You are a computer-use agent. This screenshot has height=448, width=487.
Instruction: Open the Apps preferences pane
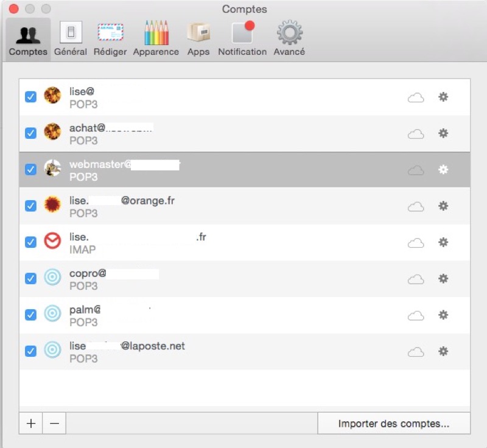198,38
